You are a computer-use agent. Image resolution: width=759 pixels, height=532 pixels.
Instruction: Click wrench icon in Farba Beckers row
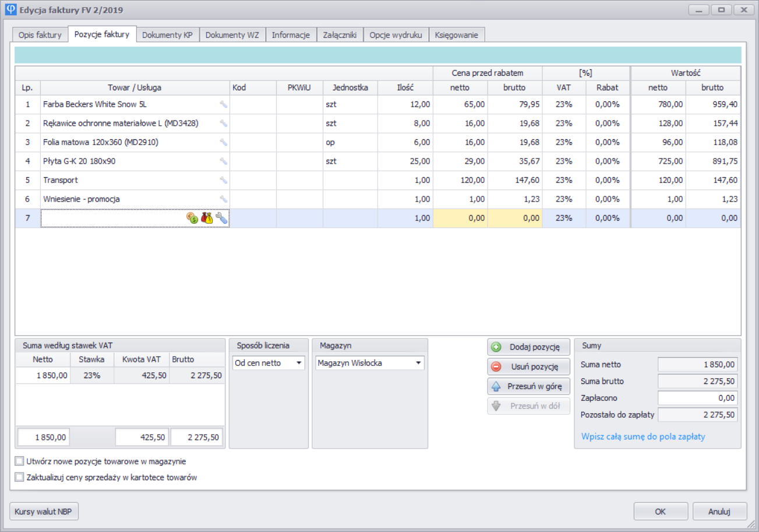pyautogui.click(x=223, y=105)
